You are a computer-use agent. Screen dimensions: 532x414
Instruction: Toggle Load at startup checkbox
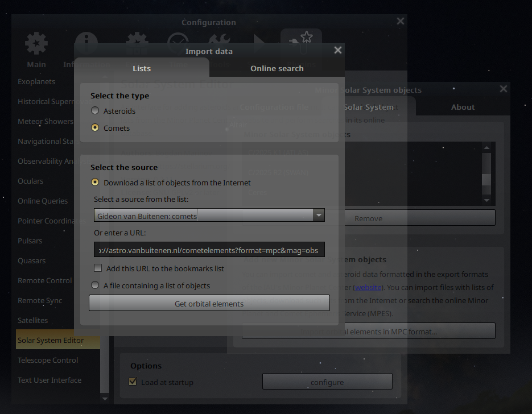(133, 382)
